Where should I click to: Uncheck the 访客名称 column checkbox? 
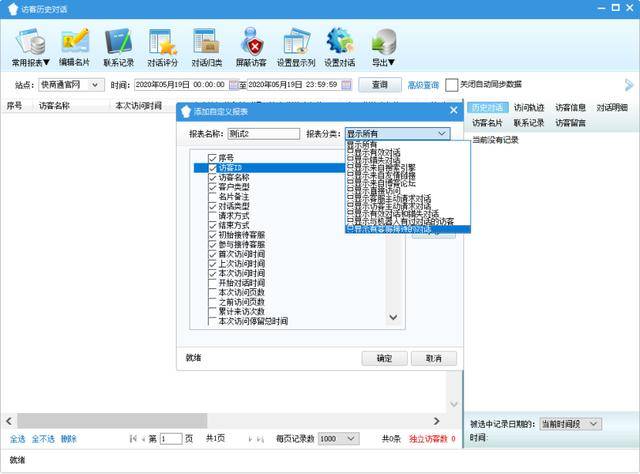[x=212, y=178]
